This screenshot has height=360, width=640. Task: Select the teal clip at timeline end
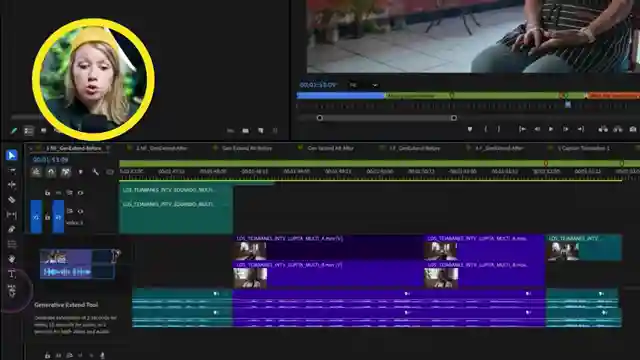(x=584, y=247)
